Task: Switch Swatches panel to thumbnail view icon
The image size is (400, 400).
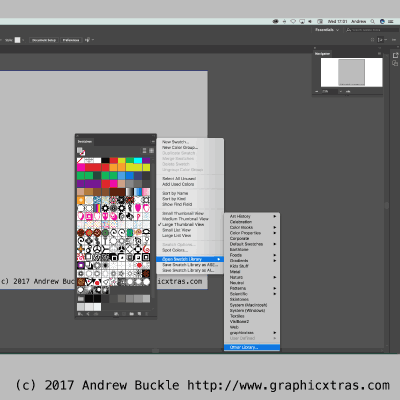Action: pyautogui.click(x=151, y=151)
